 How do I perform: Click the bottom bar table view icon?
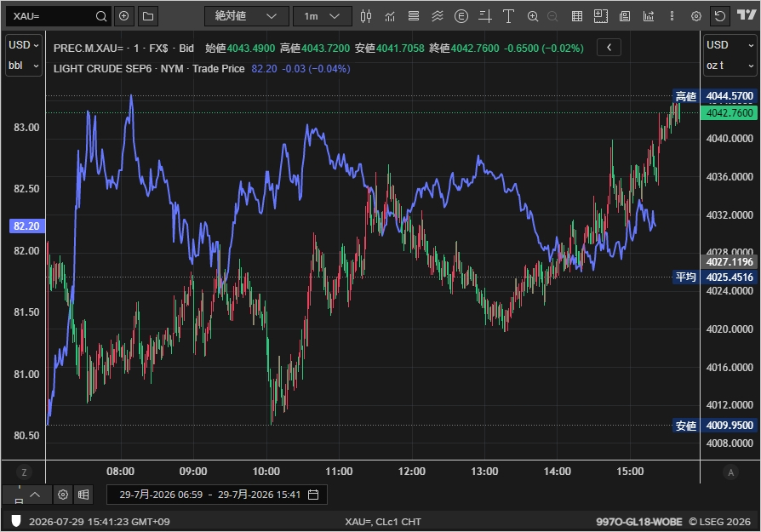tap(83, 495)
